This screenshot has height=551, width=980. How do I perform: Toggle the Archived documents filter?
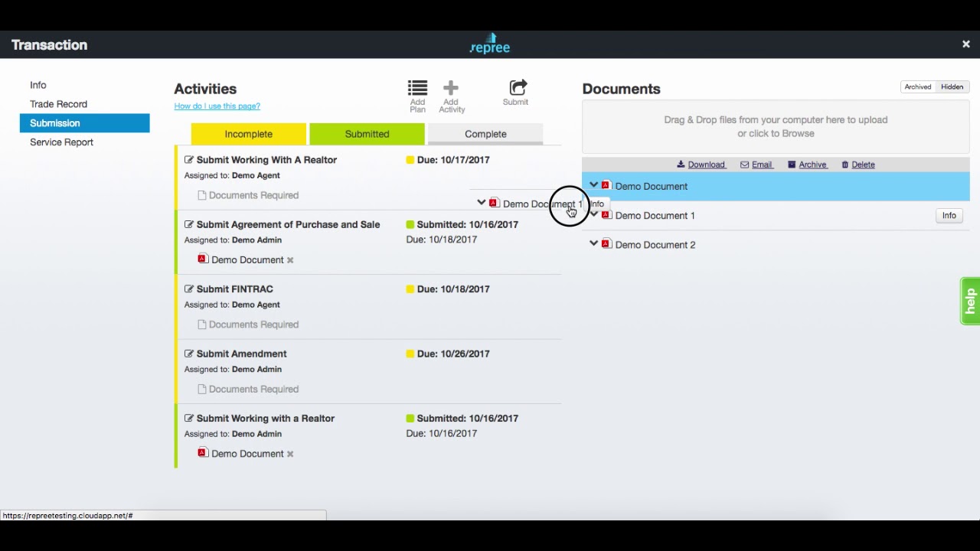coord(918,87)
